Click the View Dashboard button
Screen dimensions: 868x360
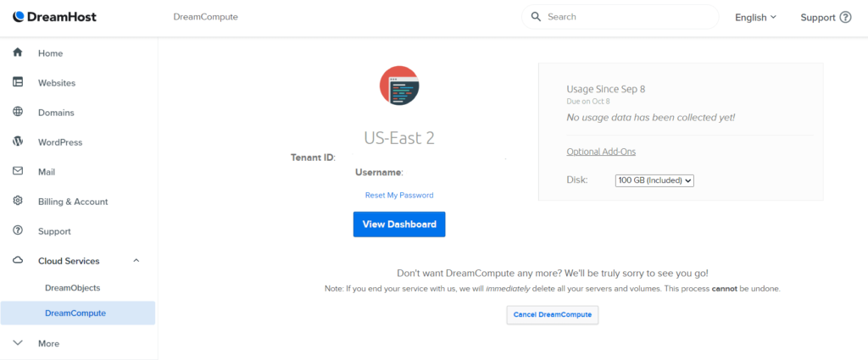tap(399, 224)
